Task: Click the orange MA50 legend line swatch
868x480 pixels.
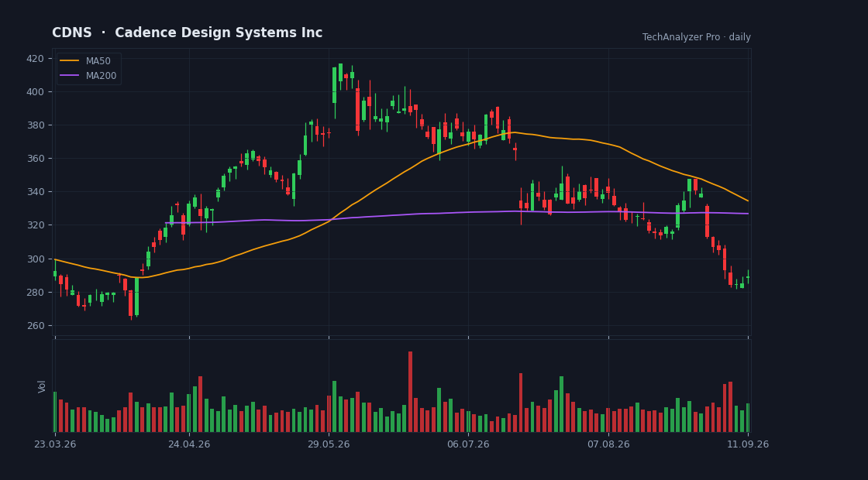Action: [x=69, y=61]
